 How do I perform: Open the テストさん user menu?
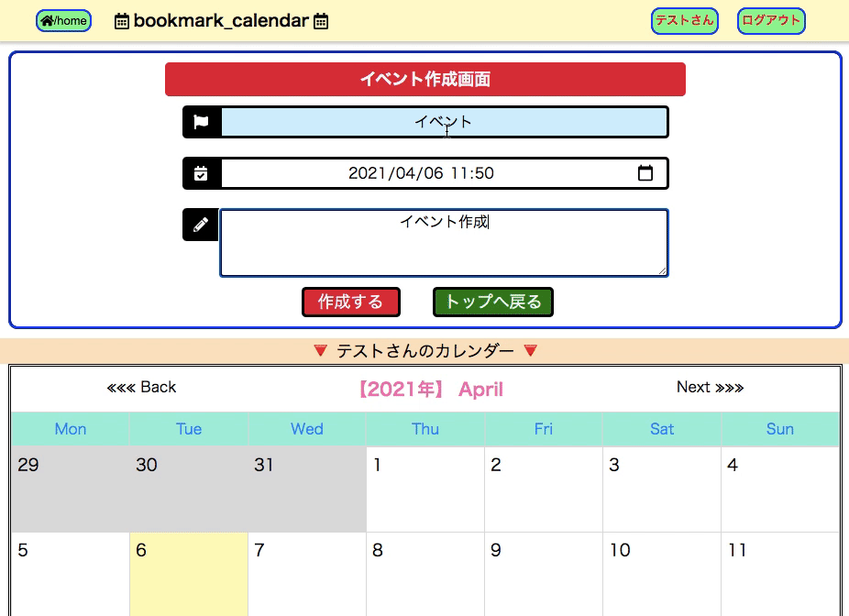coord(684,21)
